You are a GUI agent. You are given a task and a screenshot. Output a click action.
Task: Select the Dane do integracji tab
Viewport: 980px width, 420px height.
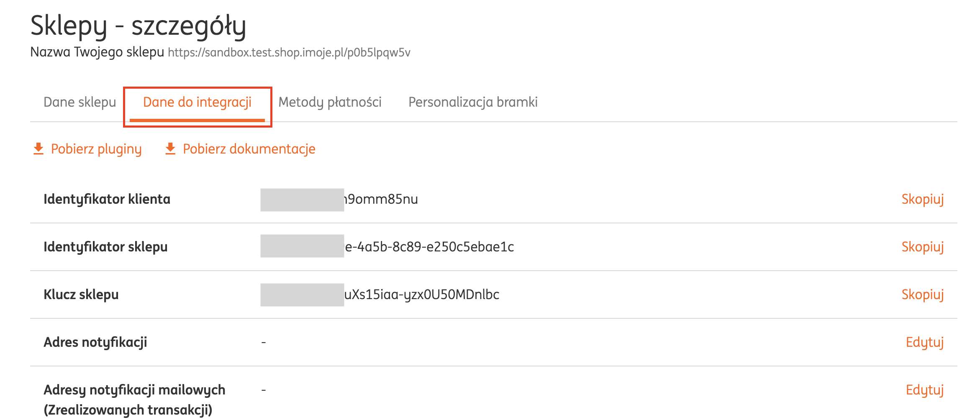pyautogui.click(x=197, y=102)
